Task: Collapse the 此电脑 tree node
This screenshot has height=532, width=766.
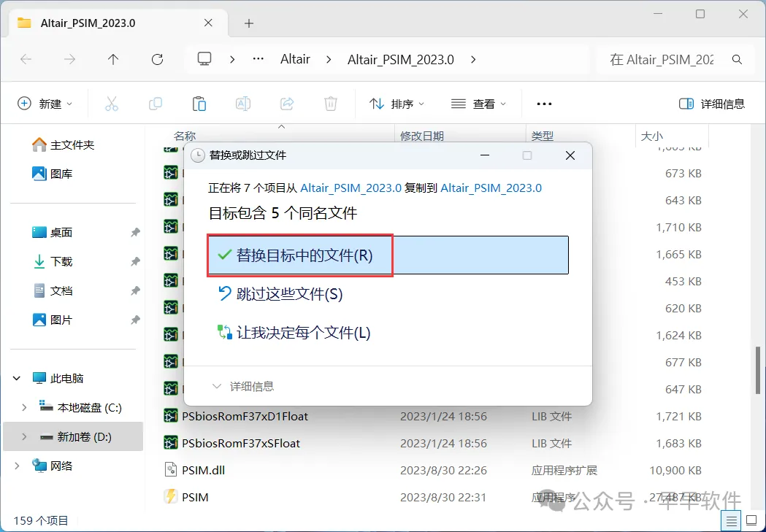Action: (17, 378)
